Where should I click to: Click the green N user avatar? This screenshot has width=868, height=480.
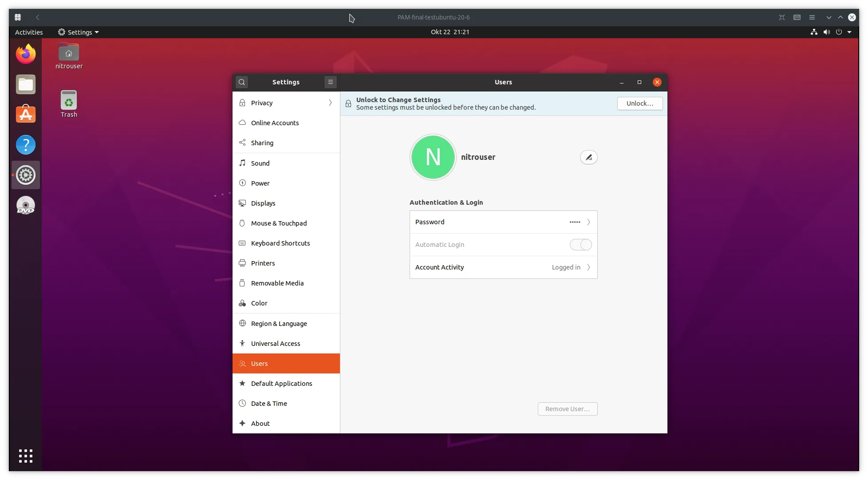(x=433, y=157)
